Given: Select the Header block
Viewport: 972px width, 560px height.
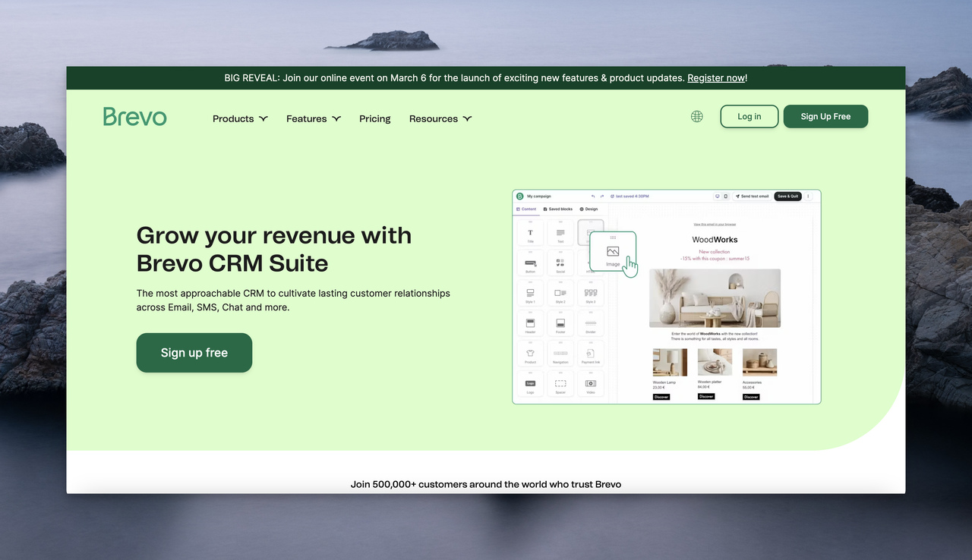Looking at the screenshot, I should tap(530, 323).
